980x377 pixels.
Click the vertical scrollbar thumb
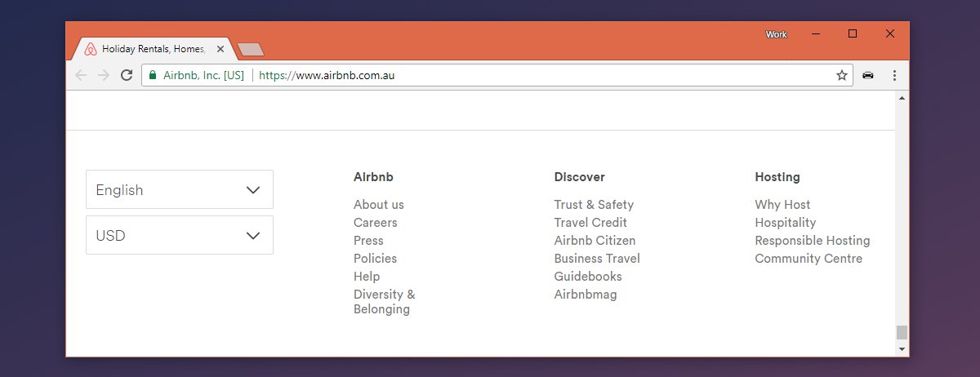(x=902, y=332)
